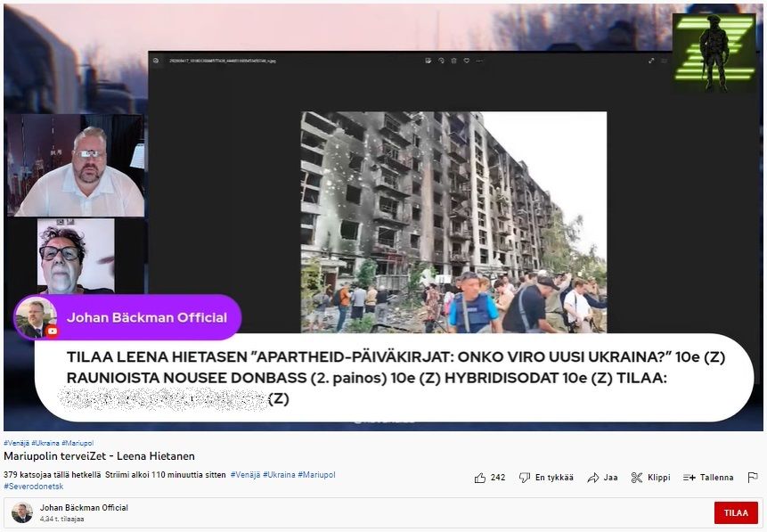Screen dimensions: 767x532
Task: Select the zoom icon beside the fullscreen control
Action: [664, 60]
